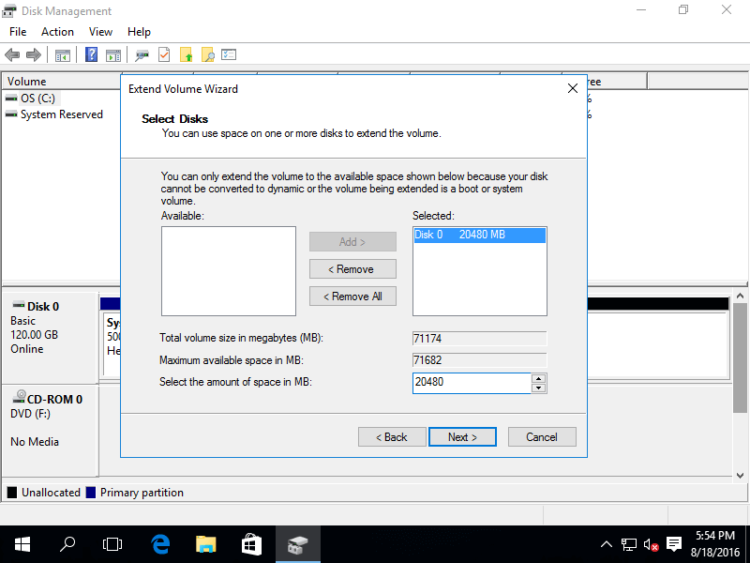Screen dimensions: 750x563
Task: Open the Action Center notification icon
Action: click(x=674, y=545)
